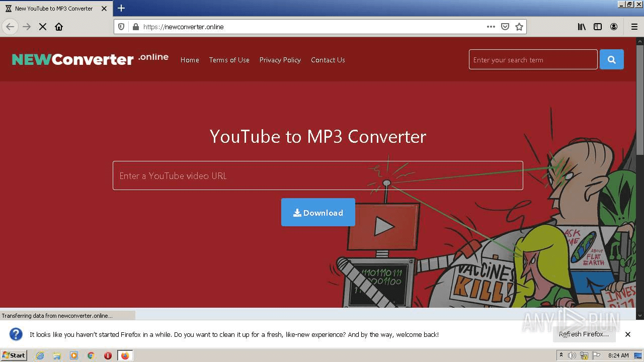The height and width of the screenshot is (362, 644).
Task: Click the blue search magnifier button
Action: tap(612, 59)
